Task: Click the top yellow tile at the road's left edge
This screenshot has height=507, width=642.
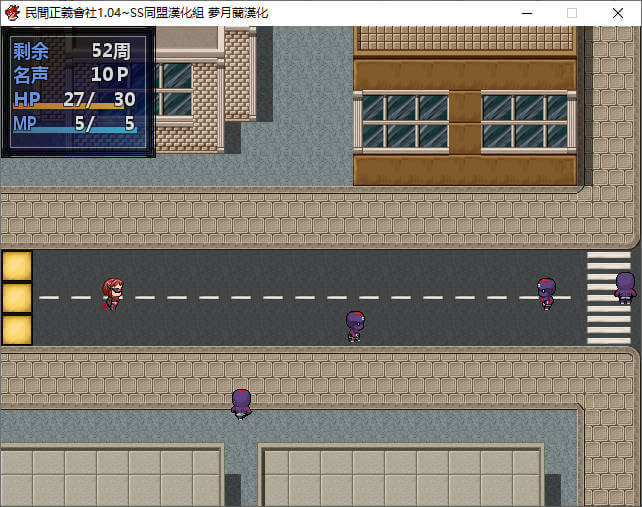Action: [x=17, y=266]
